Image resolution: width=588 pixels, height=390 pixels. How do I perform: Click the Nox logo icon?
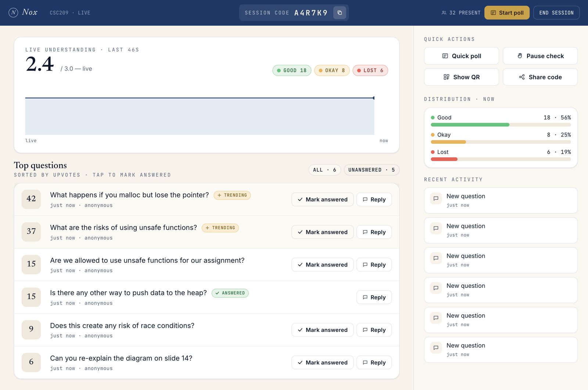pyautogui.click(x=13, y=12)
